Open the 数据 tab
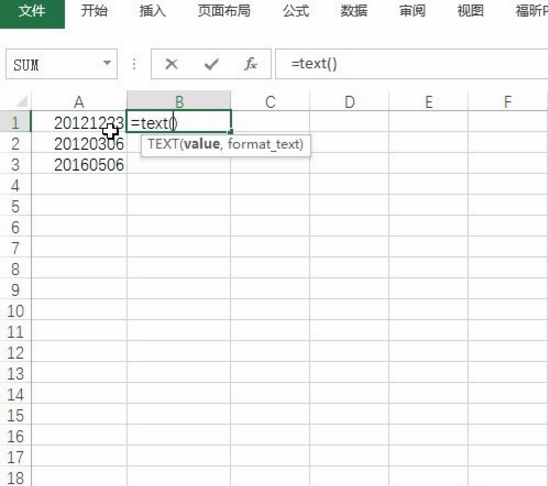 point(354,11)
